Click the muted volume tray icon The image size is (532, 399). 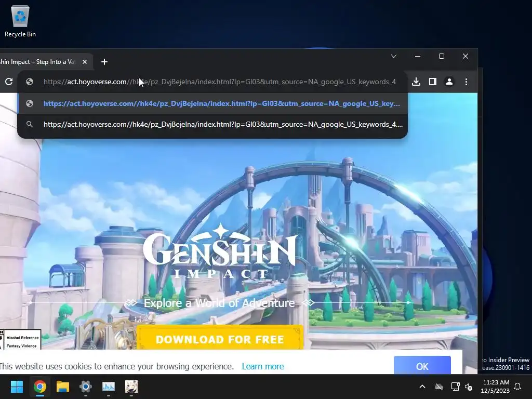469,387
